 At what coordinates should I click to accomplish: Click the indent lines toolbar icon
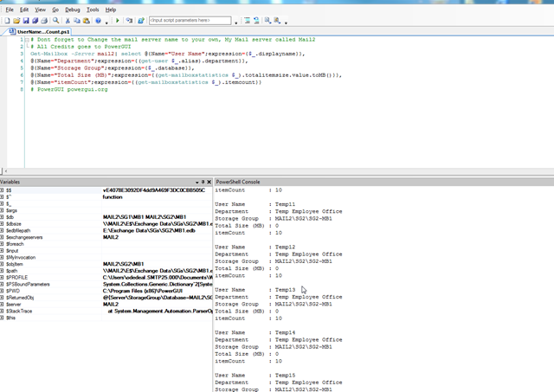(248, 21)
